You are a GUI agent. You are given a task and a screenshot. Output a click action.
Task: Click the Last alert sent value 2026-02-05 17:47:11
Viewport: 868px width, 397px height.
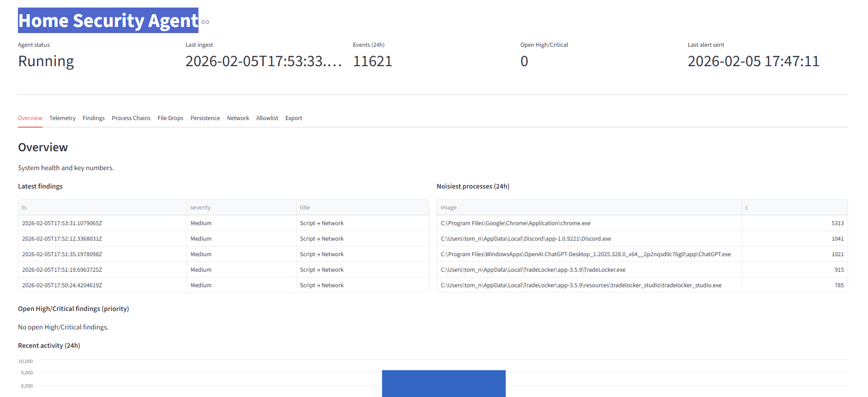(754, 61)
